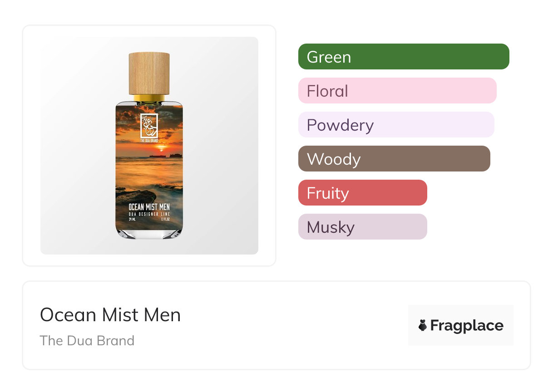Open the Ocean Mist Men title
The width and height of the screenshot is (553, 392).
click(x=110, y=315)
